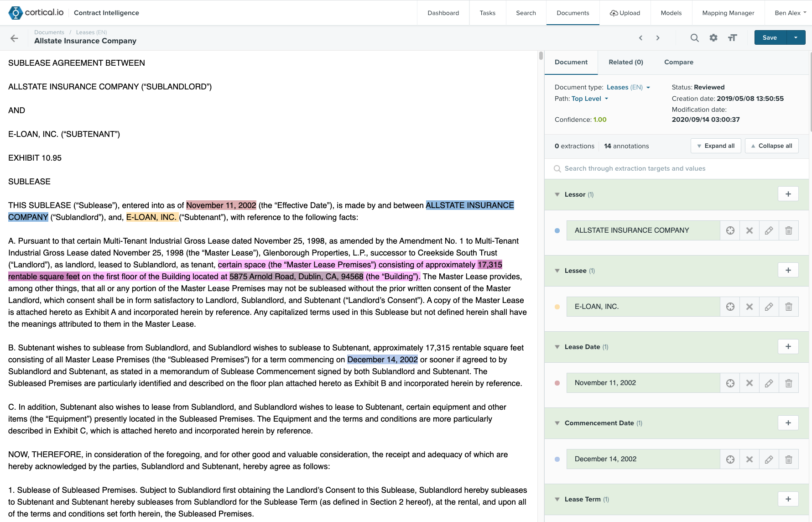Save the document
Image resolution: width=812 pixels, height=522 pixels.
[770, 37]
